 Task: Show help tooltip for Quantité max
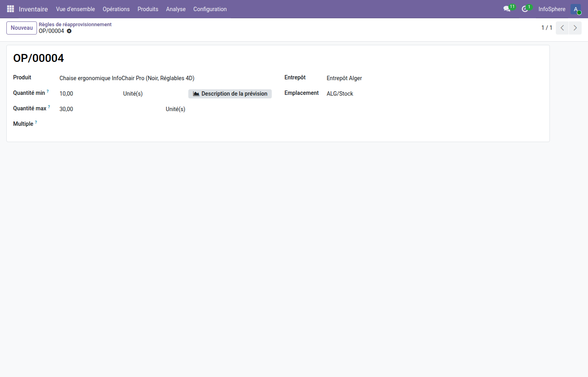[49, 107]
